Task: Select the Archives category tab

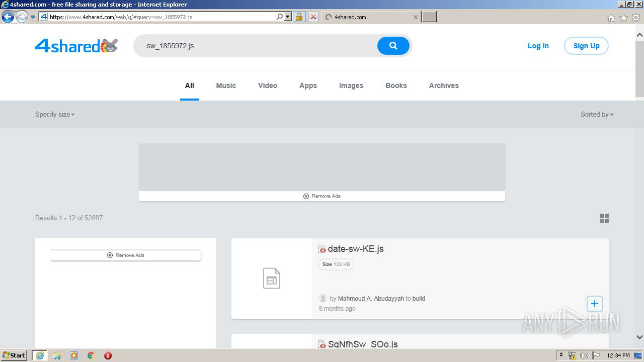Action: (x=444, y=85)
